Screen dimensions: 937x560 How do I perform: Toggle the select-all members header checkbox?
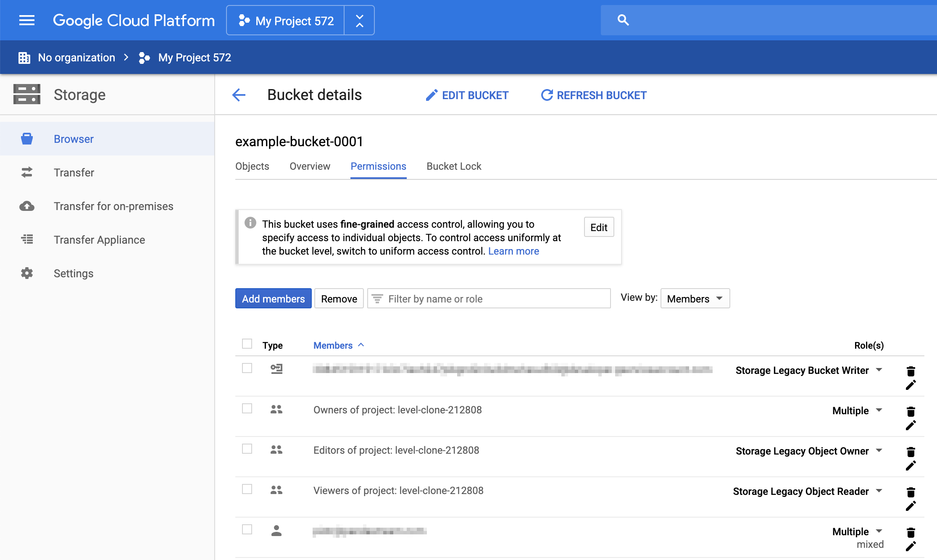click(247, 344)
